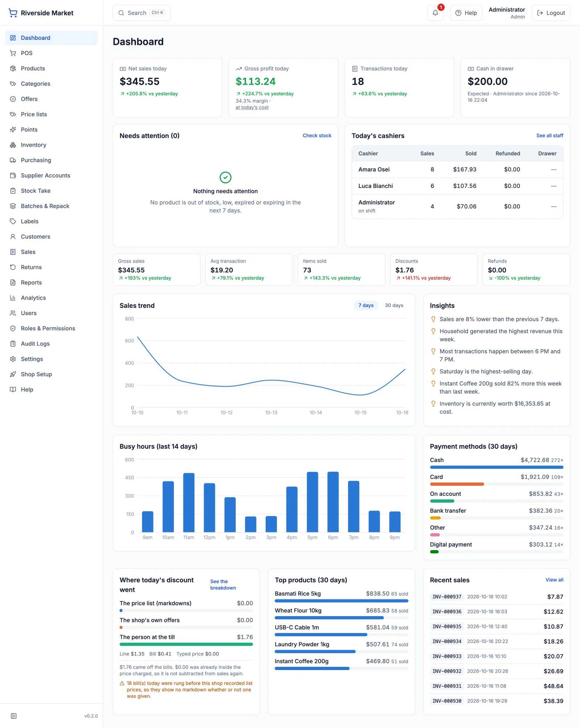Click the Logout button
This screenshot has height=728, width=580.
[551, 13]
